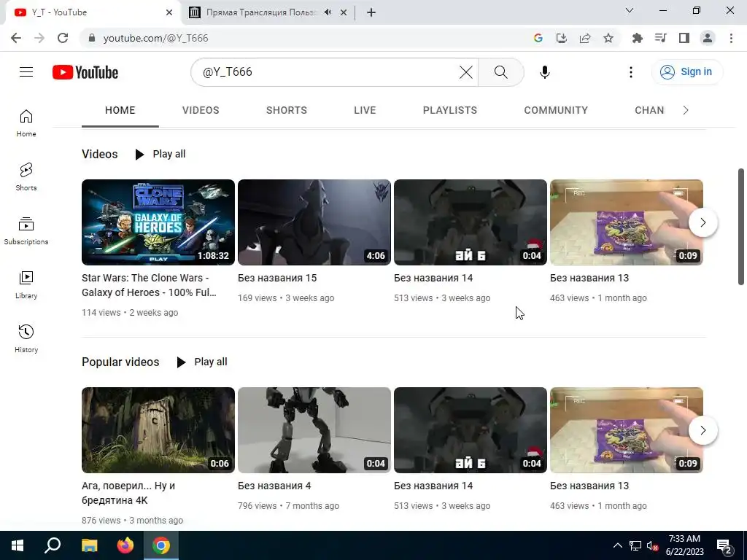Reload the page
This screenshot has width=747, height=560.
coord(63,38)
